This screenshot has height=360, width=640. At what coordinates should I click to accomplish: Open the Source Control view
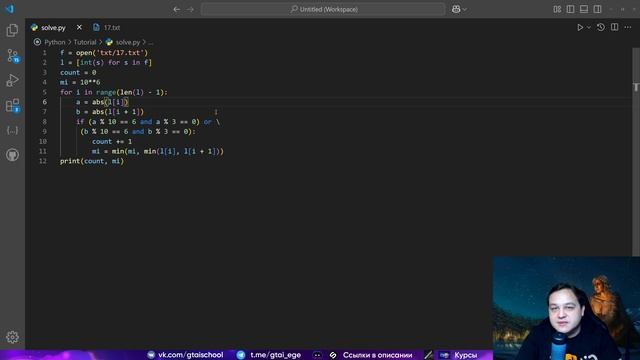tap(12, 56)
